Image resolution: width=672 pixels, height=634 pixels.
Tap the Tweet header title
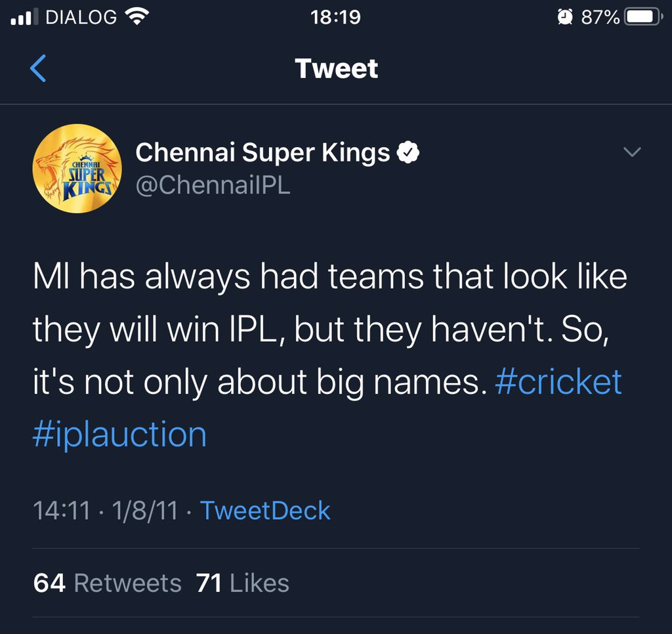(337, 69)
